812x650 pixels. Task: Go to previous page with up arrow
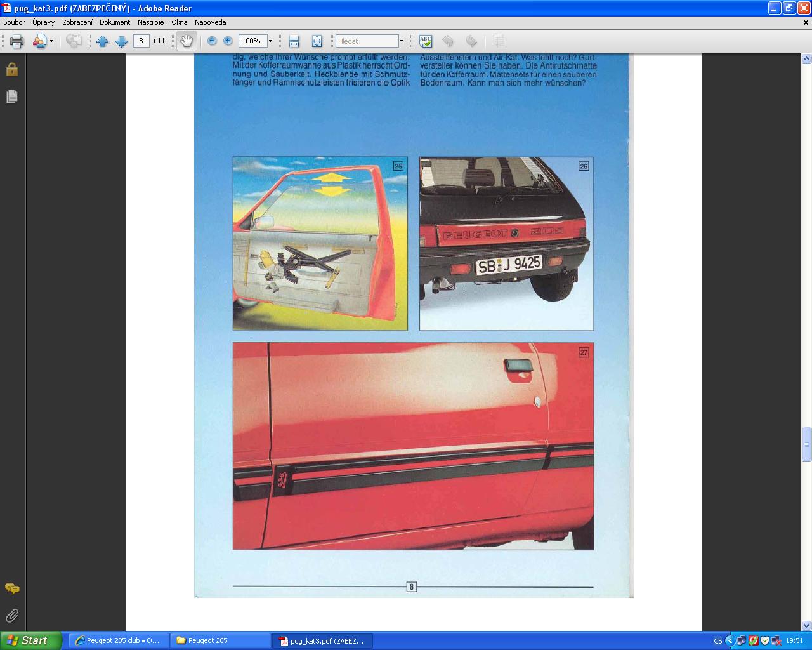click(x=102, y=41)
